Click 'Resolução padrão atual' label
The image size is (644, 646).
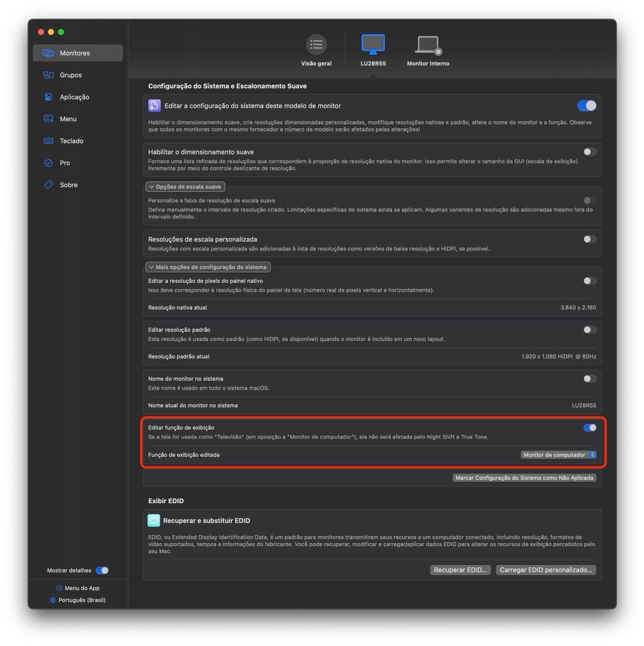(179, 356)
